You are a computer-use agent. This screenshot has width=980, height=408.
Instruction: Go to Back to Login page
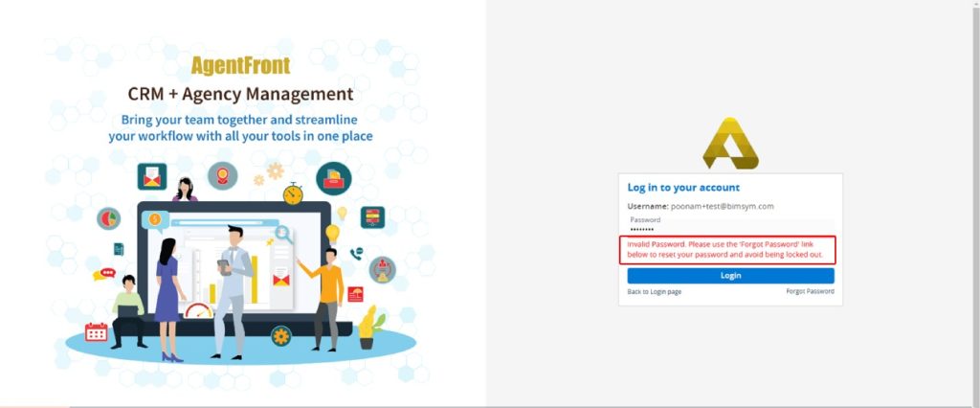(x=655, y=291)
